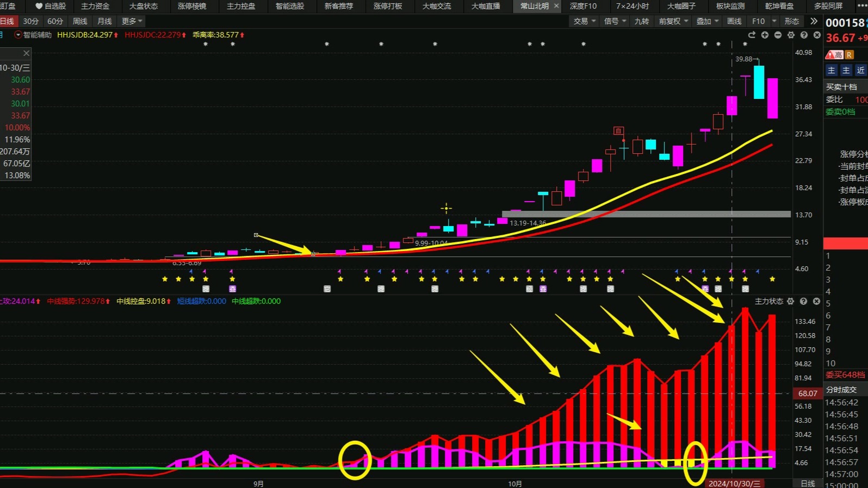Click the gray 13.19-14.36 gap zone bar
Image resolution: width=868 pixels, height=488 pixels.
point(646,214)
